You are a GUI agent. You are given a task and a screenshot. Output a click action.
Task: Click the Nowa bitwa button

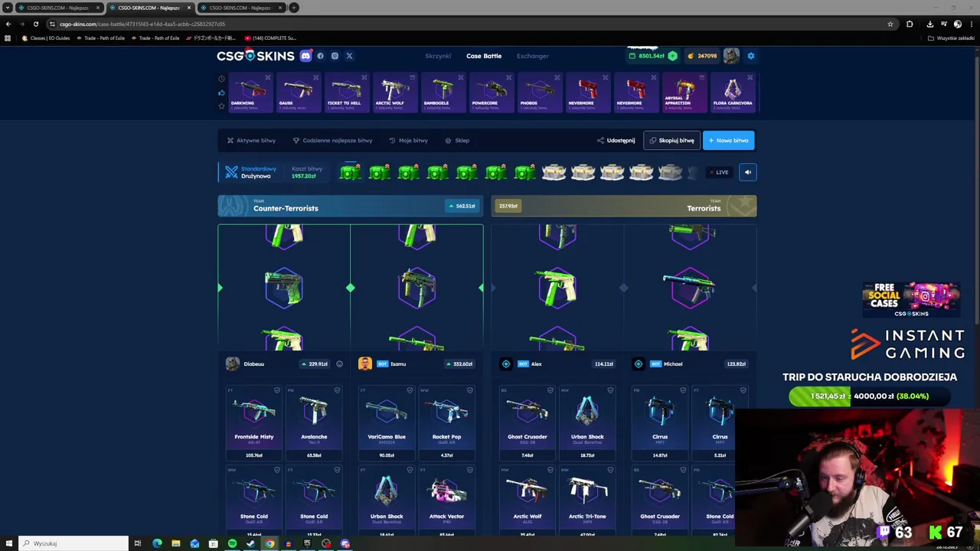pos(728,141)
